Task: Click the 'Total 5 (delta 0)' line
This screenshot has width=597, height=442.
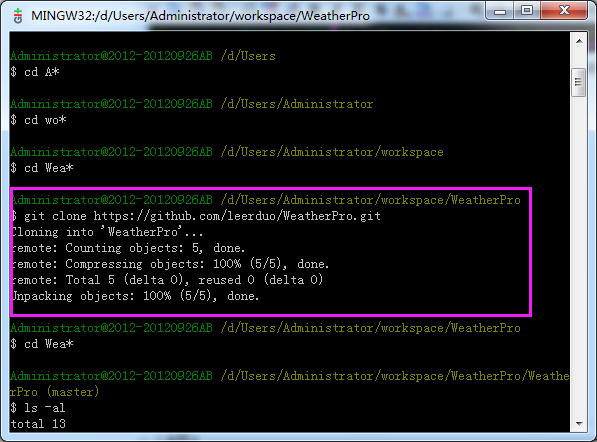Action: coord(167,280)
